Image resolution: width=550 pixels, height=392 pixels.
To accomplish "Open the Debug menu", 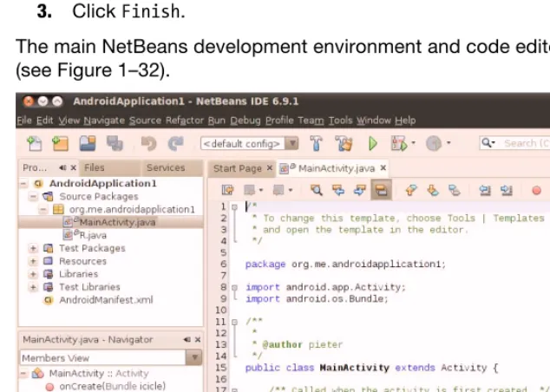I will click(x=246, y=121).
